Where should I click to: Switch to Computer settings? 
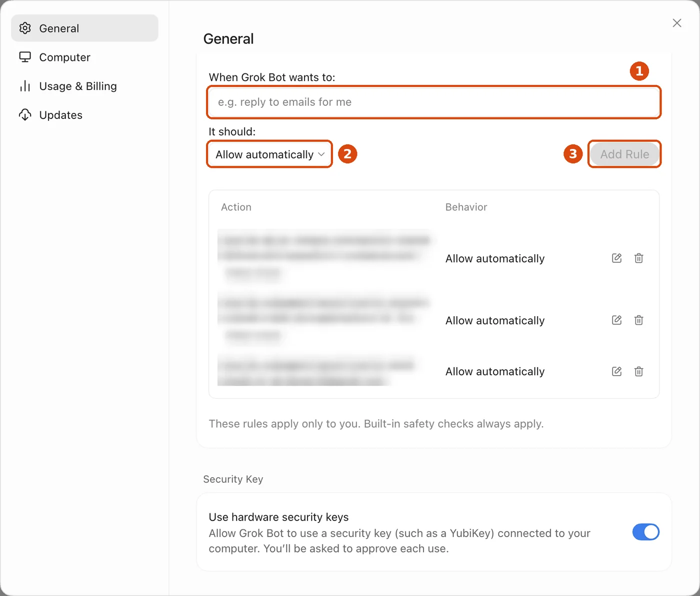[84, 57]
